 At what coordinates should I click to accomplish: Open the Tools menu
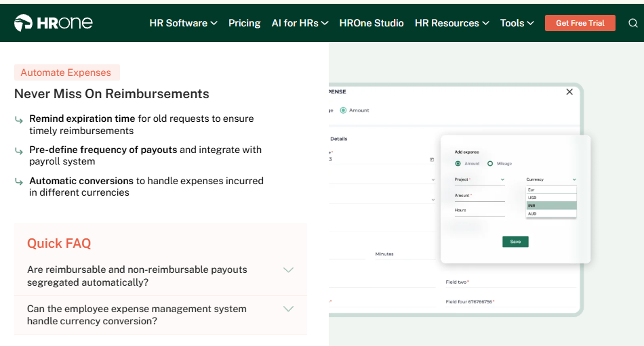pos(517,23)
